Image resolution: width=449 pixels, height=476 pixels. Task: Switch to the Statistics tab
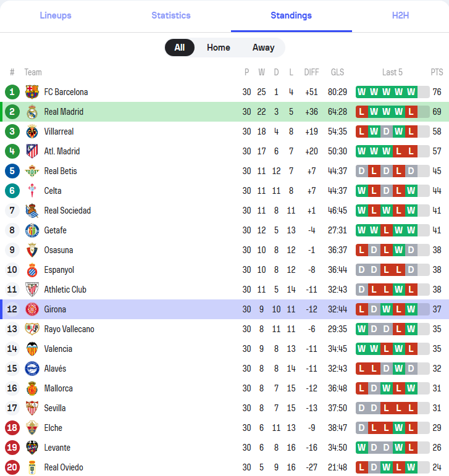[171, 15]
